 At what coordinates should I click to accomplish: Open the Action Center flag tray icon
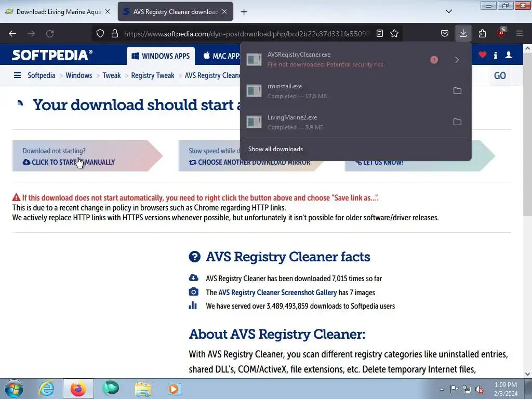click(x=454, y=389)
